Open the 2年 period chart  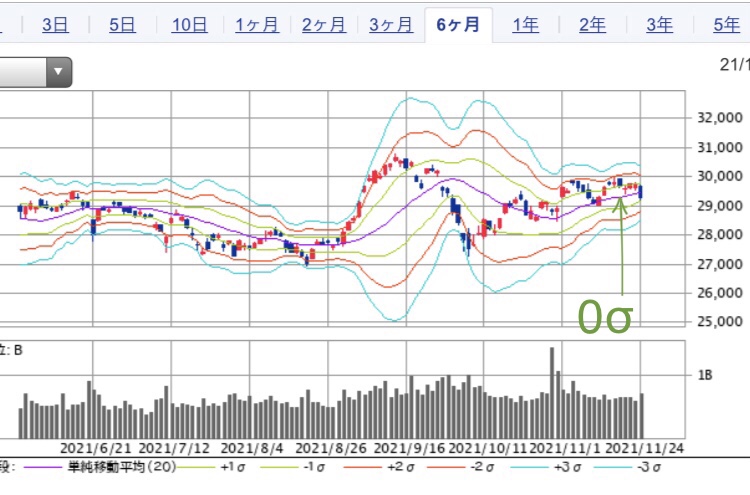pyautogui.click(x=593, y=25)
